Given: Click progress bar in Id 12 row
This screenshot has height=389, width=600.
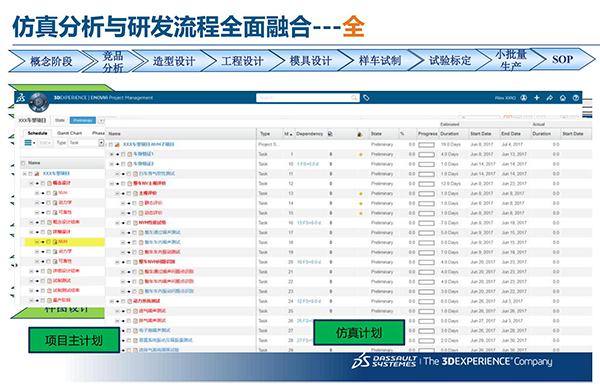Looking at the screenshot, I should click(x=426, y=184).
